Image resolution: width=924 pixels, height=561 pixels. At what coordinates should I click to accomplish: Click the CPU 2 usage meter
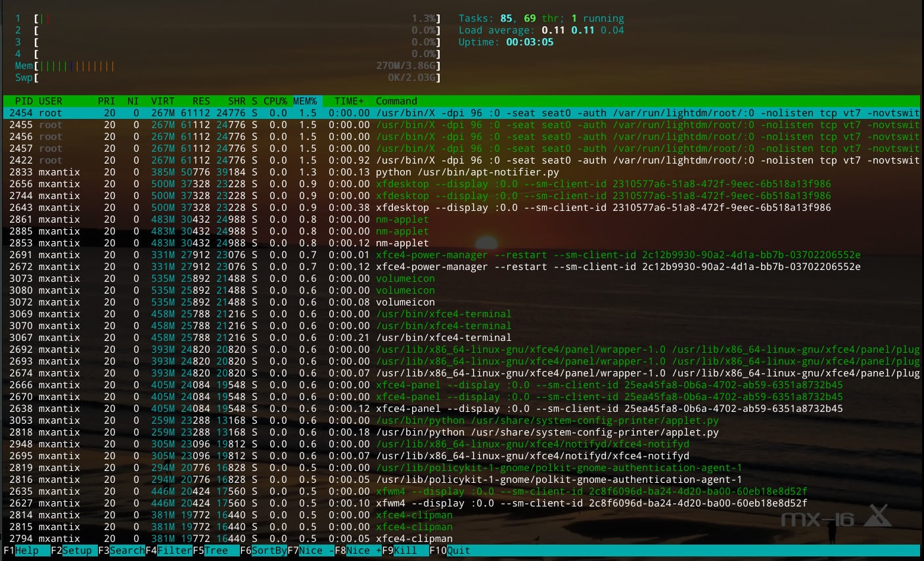[228, 30]
